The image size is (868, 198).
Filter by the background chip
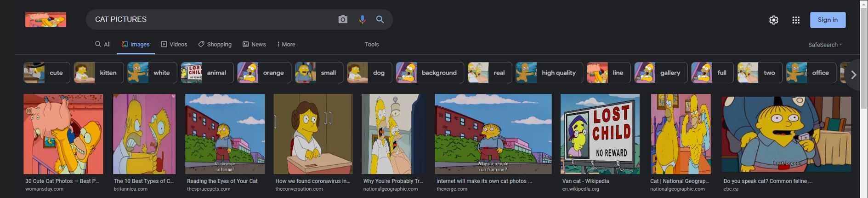[430, 73]
